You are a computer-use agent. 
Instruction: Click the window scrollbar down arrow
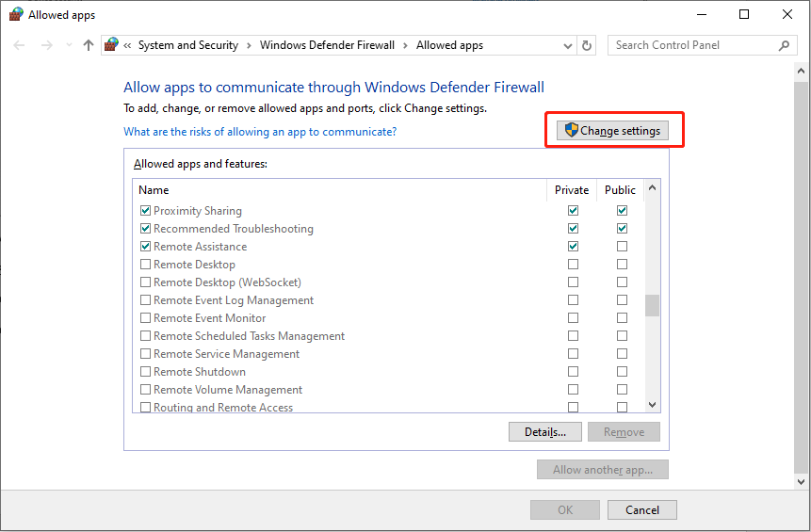click(x=802, y=482)
